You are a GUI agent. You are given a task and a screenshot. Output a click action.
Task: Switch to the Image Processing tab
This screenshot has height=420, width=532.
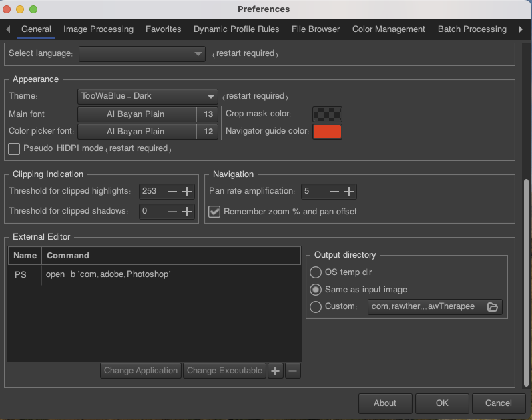(x=98, y=29)
